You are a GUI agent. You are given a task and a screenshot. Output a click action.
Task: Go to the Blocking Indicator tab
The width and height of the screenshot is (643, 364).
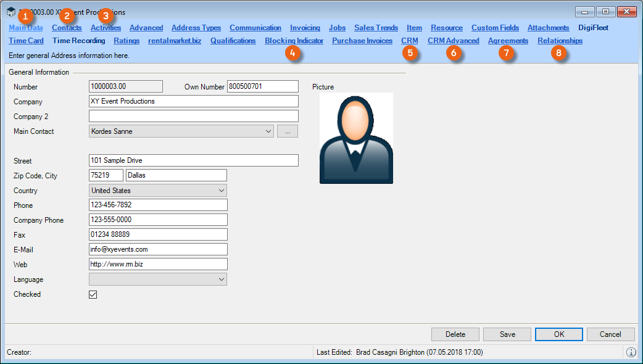pos(294,41)
